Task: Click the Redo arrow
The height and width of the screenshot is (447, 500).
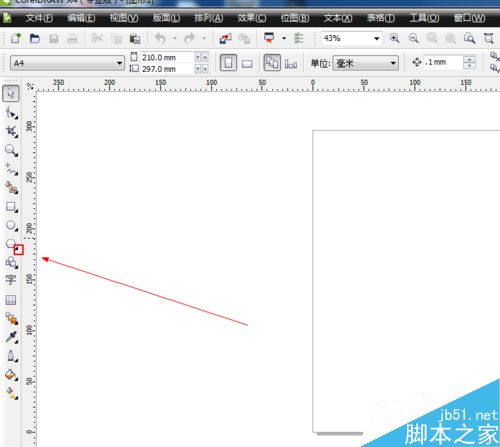Action: pos(189,38)
